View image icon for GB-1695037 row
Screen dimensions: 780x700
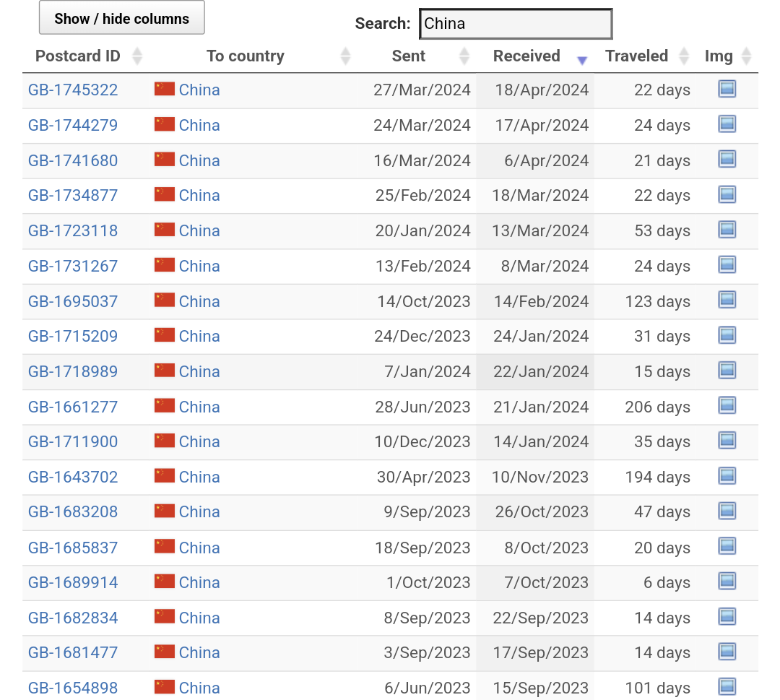click(727, 300)
